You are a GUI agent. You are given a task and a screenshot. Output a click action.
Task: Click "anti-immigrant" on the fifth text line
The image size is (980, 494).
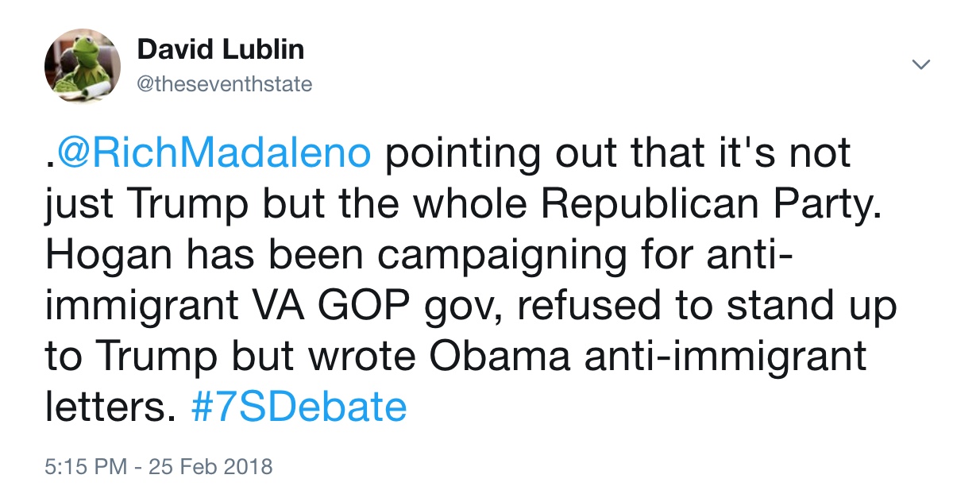click(724, 357)
